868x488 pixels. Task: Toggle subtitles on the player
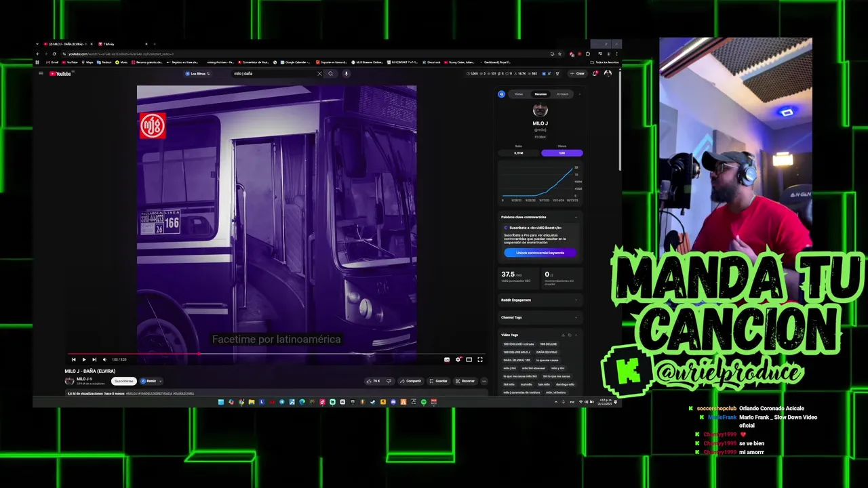pos(447,359)
